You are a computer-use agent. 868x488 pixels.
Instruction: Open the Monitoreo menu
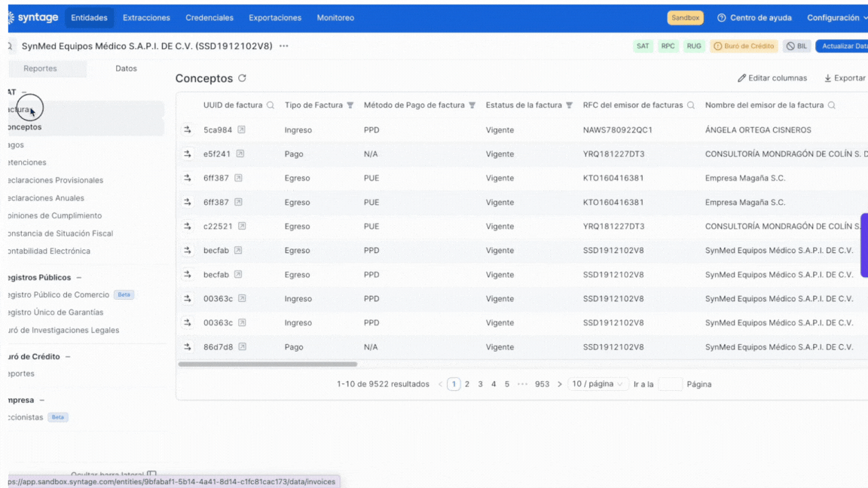click(335, 18)
